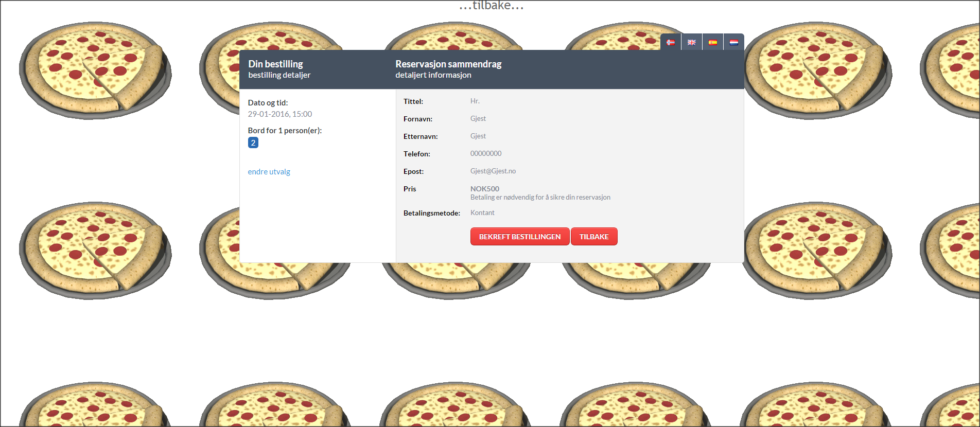Click the Tittel value 'Hr.'
Viewport: 980px width, 427px height.
pos(475,101)
